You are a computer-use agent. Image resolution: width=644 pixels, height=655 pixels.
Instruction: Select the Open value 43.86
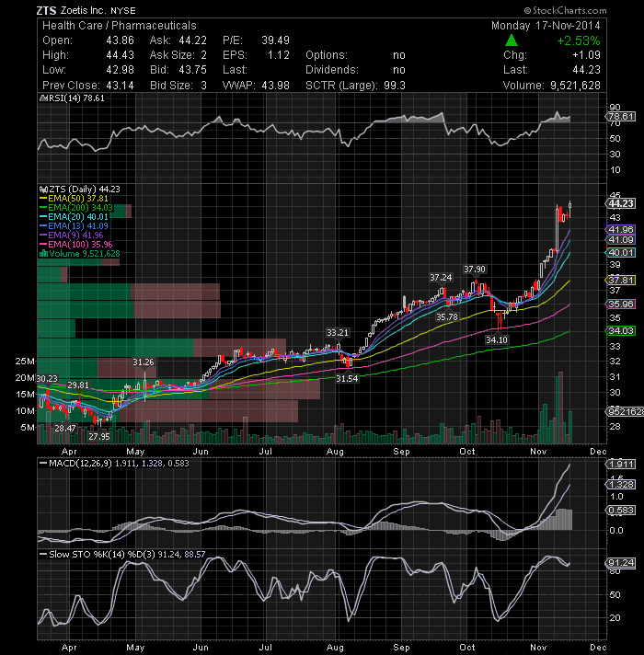tap(120, 40)
